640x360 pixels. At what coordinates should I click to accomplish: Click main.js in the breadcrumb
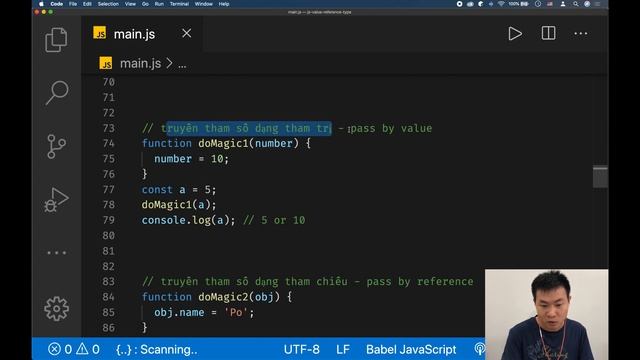(140, 63)
